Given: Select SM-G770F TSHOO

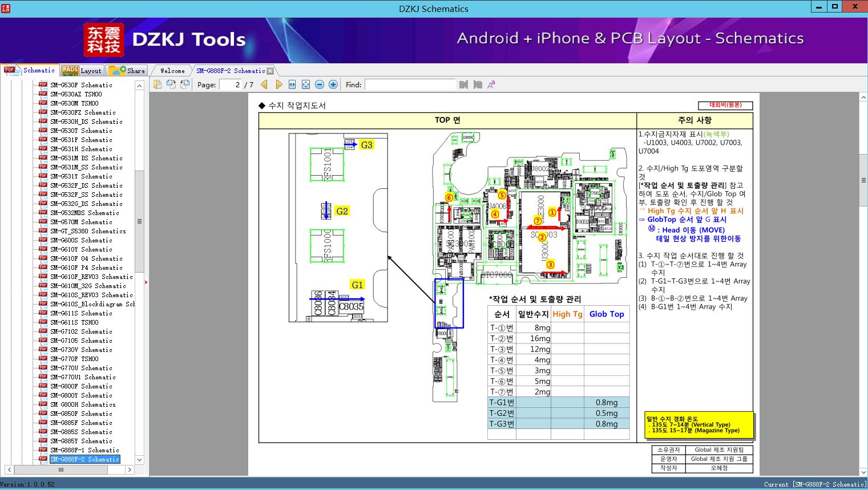Looking at the screenshot, I should pyautogui.click(x=74, y=359).
